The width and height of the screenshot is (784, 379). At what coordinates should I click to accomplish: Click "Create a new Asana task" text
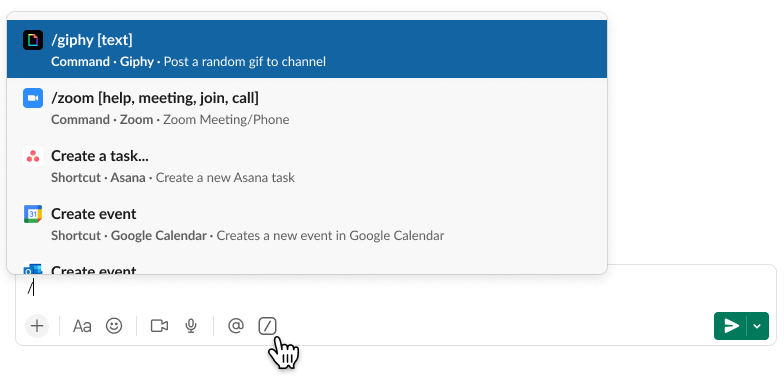225,178
